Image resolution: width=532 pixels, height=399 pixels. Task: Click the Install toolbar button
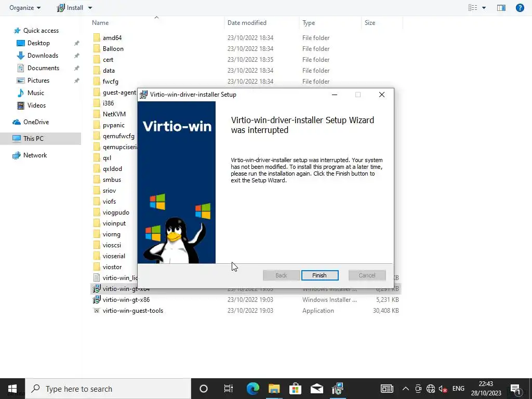[70, 7]
